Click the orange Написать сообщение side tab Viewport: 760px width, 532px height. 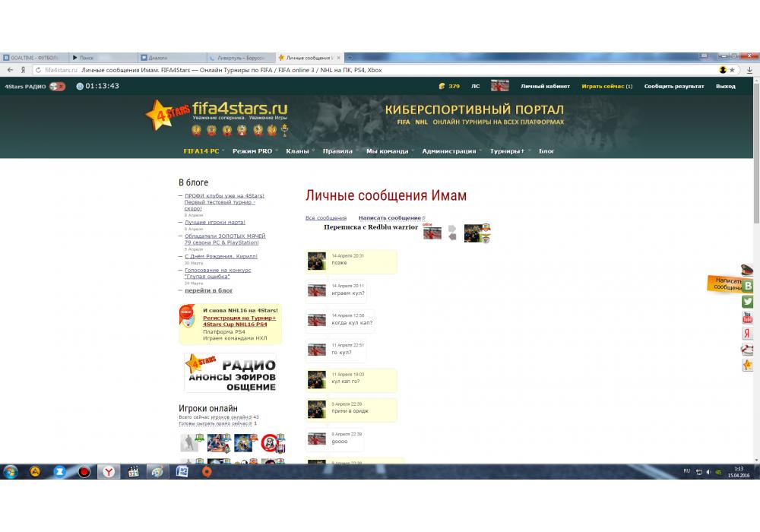[x=724, y=283]
